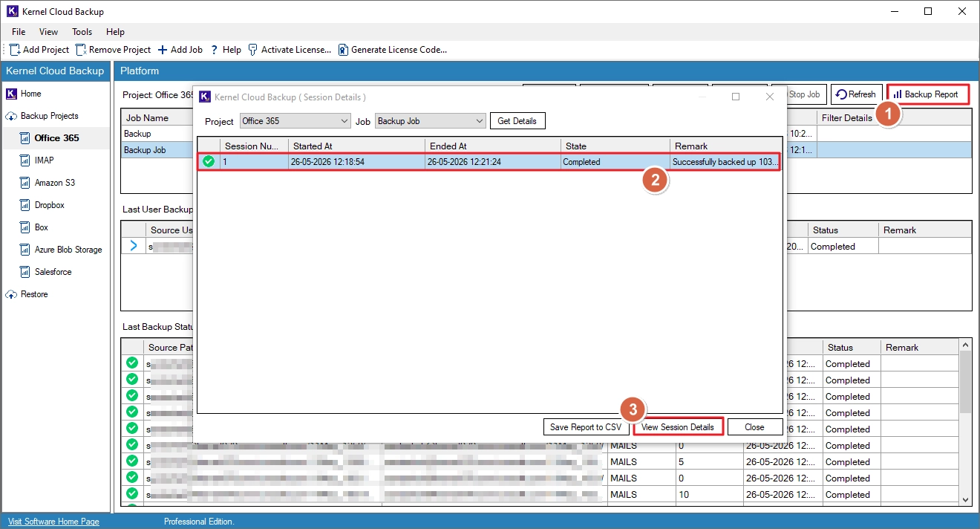This screenshot has height=529, width=980.
Task: Select Azure Blob Storage in the sidebar
Action: (68, 250)
